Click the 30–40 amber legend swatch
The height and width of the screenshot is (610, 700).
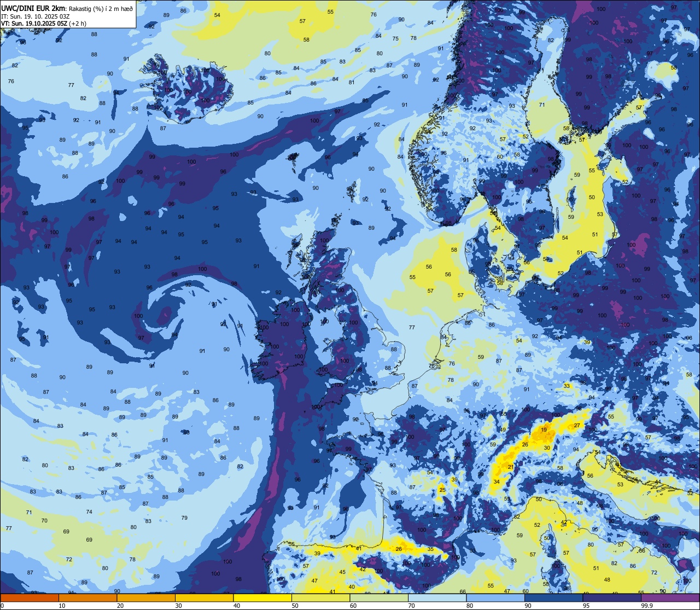(x=204, y=597)
